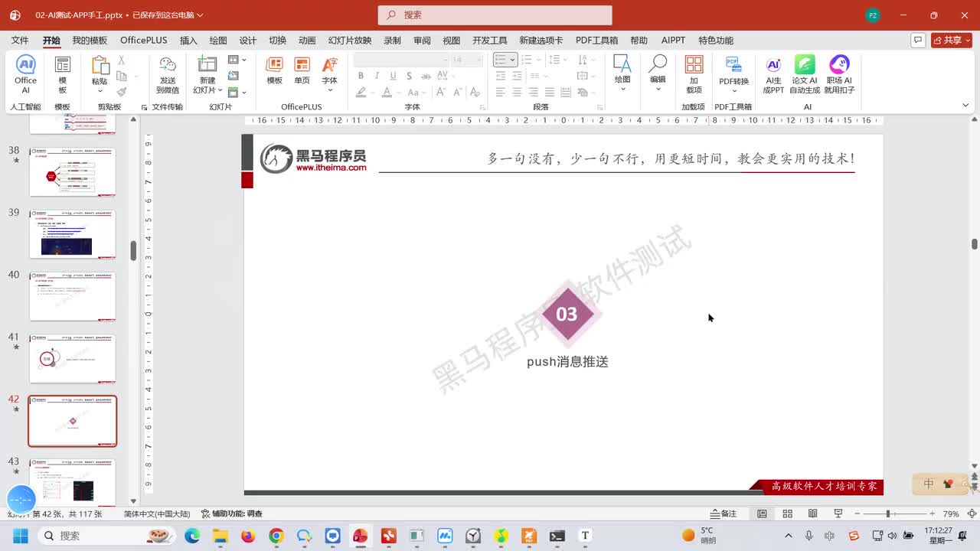Open PDF转换 converter

point(733,74)
